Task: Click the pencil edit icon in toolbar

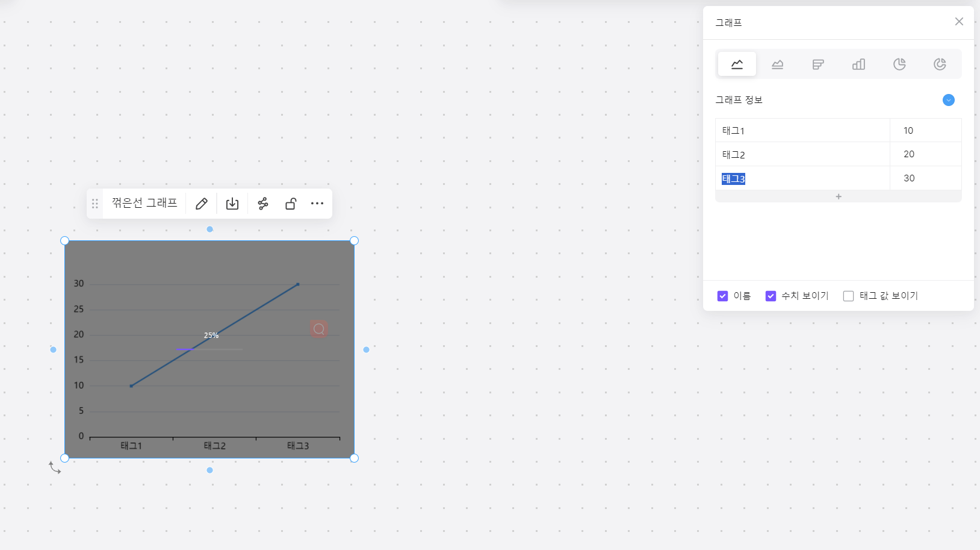Action: (x=202, y=204)
